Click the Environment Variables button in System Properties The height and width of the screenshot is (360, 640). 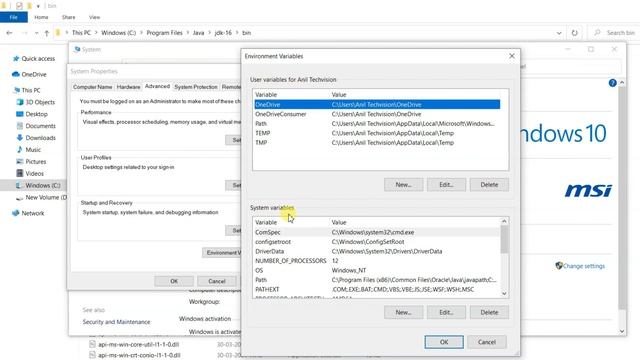222,253
